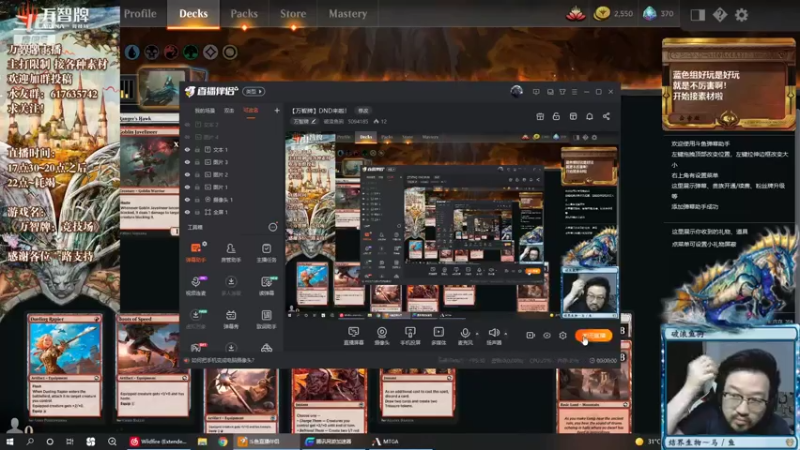
Task: Open the Mastery tab in MTGA
Action: pos(348,14)
